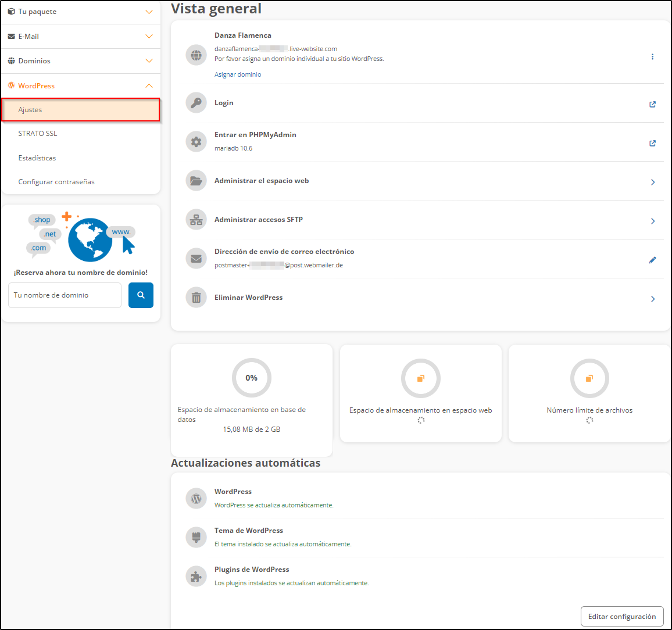This screenshot has width=672, height=630.
Task: Expand the Tu paquete section
Action: (x=149, y=12)
